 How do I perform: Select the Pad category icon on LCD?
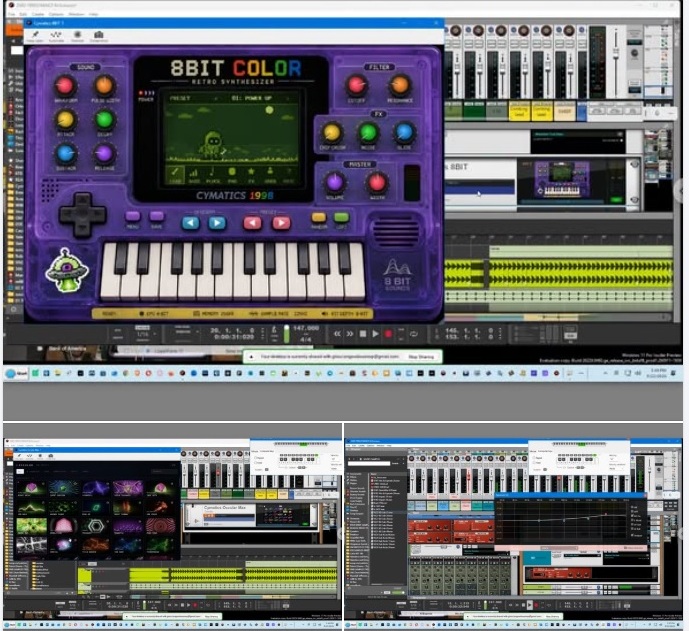point(232,174)
